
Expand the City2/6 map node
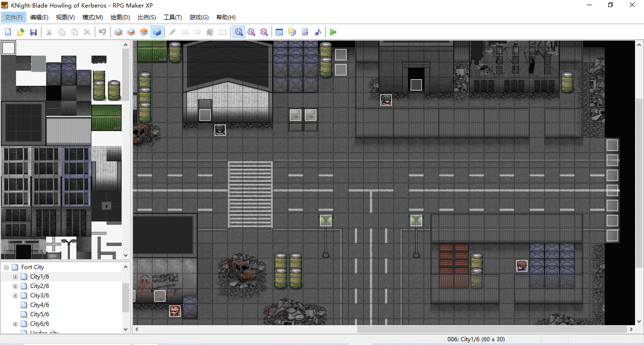point(15,286)
